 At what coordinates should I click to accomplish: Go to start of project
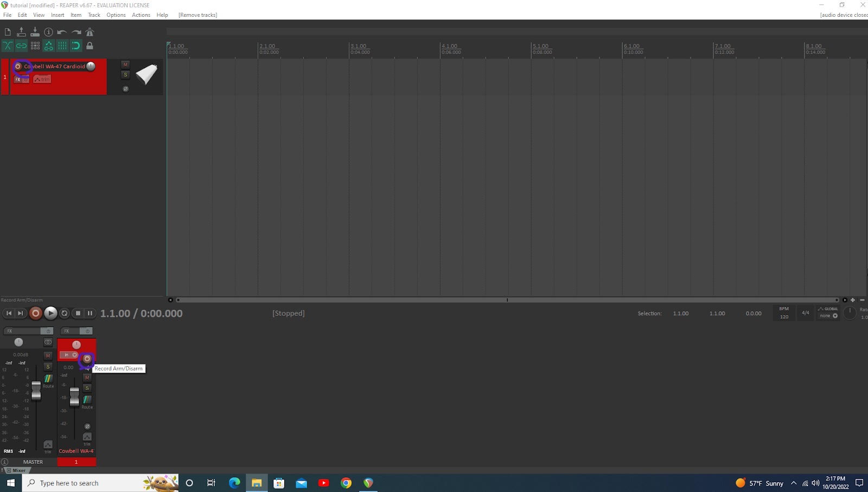point(9,313)
